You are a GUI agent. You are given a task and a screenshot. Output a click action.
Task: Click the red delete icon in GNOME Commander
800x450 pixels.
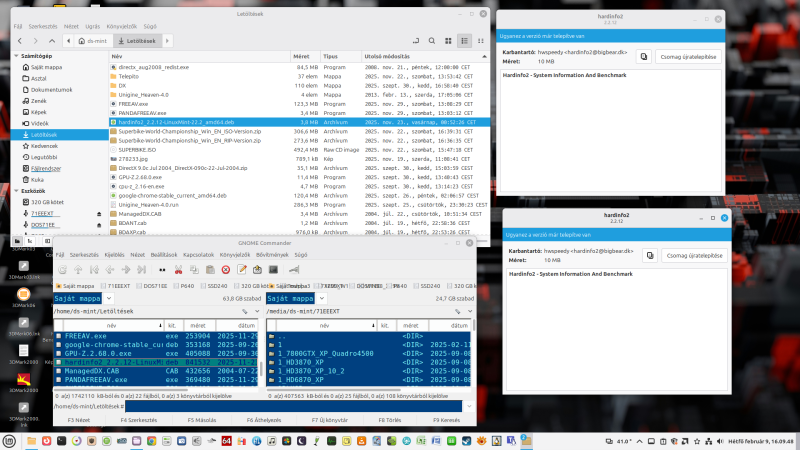tap(226, 269)
